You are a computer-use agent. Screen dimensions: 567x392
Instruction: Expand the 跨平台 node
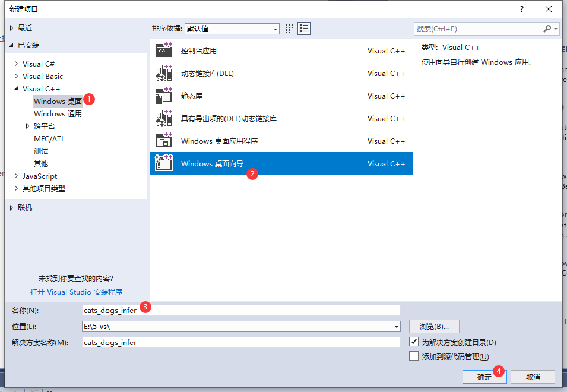click(x=27, y=126)
